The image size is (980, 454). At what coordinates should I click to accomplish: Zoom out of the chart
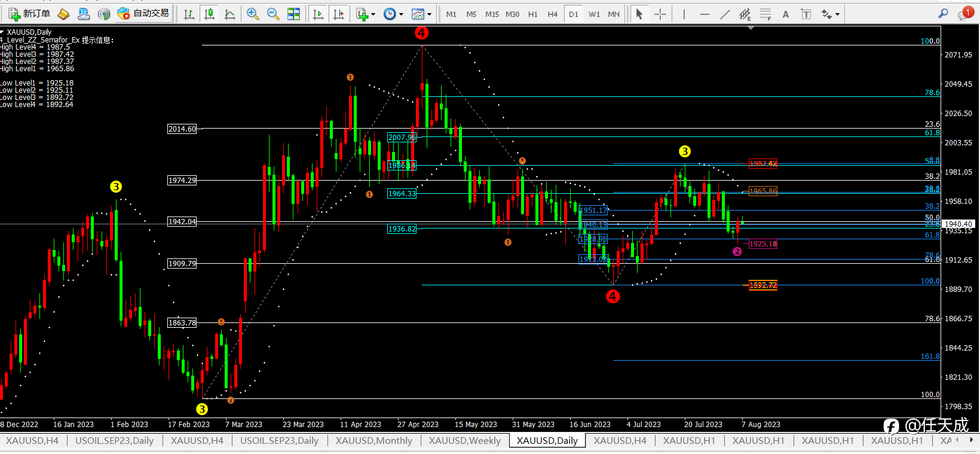tap(273, 14)
